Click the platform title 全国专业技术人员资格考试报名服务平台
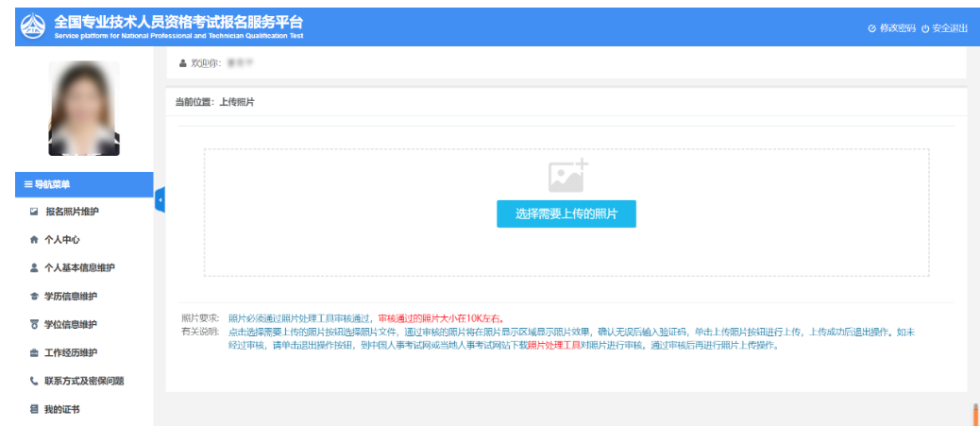Image resolution: width=980 pixels, height=427 pixels. (x=178, y=22)
